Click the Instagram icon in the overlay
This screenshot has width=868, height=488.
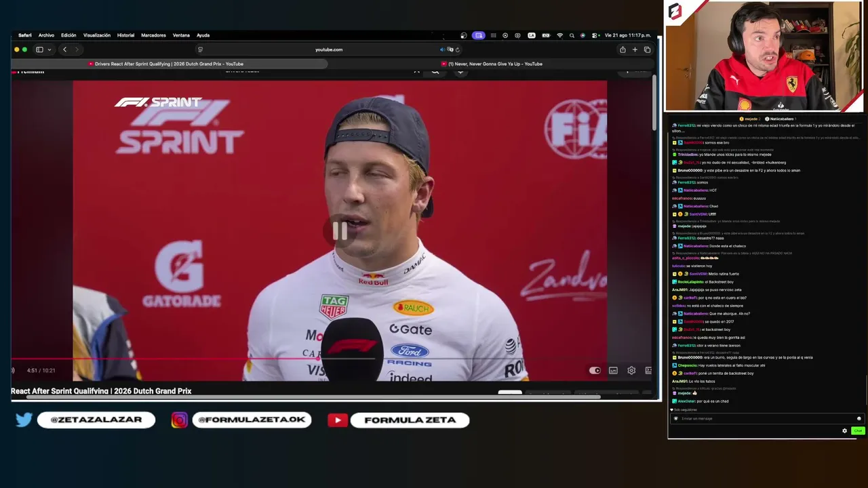coord(179,420)
